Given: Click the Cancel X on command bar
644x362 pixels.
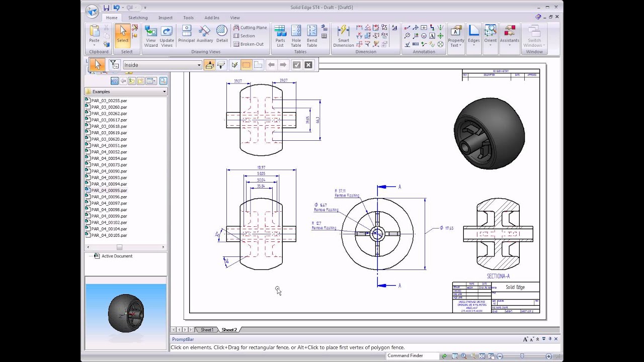Looking at the screenshot, I should 308,65.
